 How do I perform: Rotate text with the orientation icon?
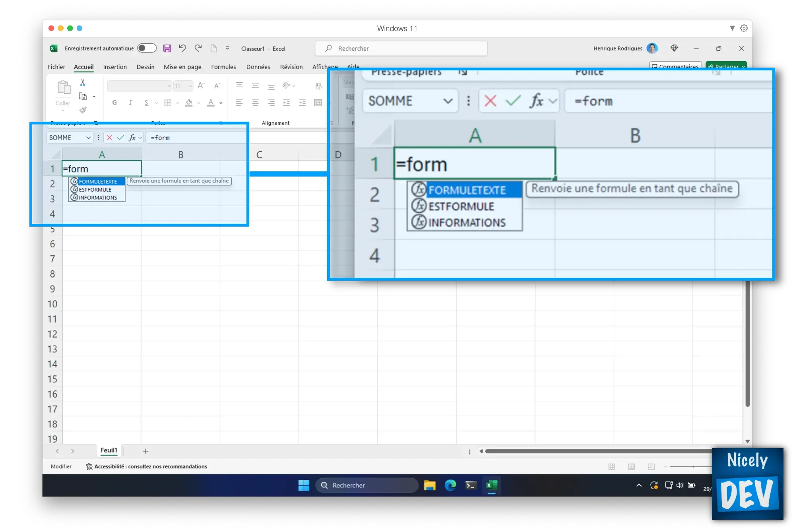286,85
